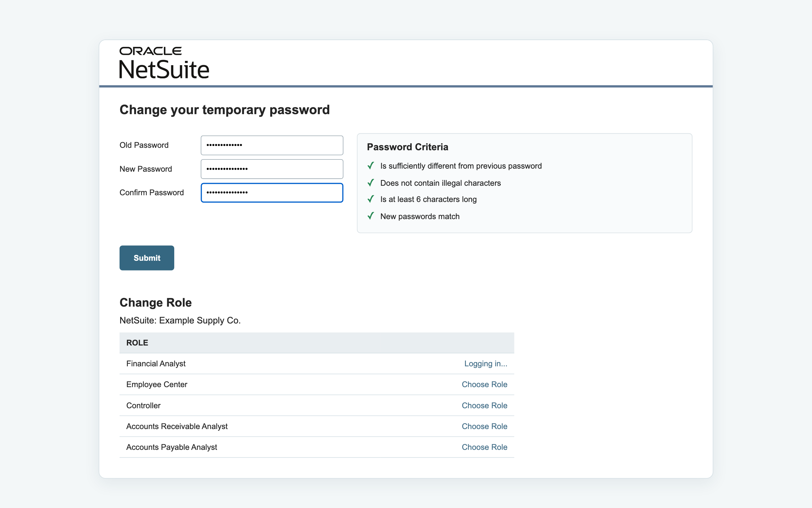The height and width of the screenshot is (508, 812).
Task: Choose Role for Accounts Receivable Analyst
Action: [x=485, y=426]
